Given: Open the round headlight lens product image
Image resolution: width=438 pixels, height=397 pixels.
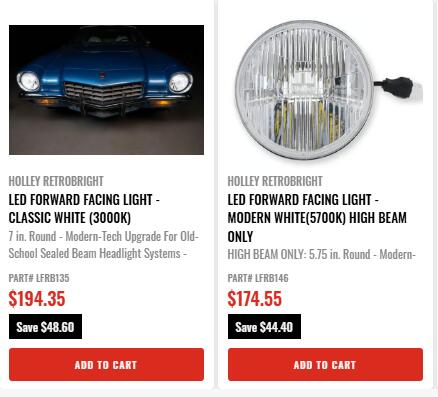Looking at the screenshot, I should click(x=325, y=90).
